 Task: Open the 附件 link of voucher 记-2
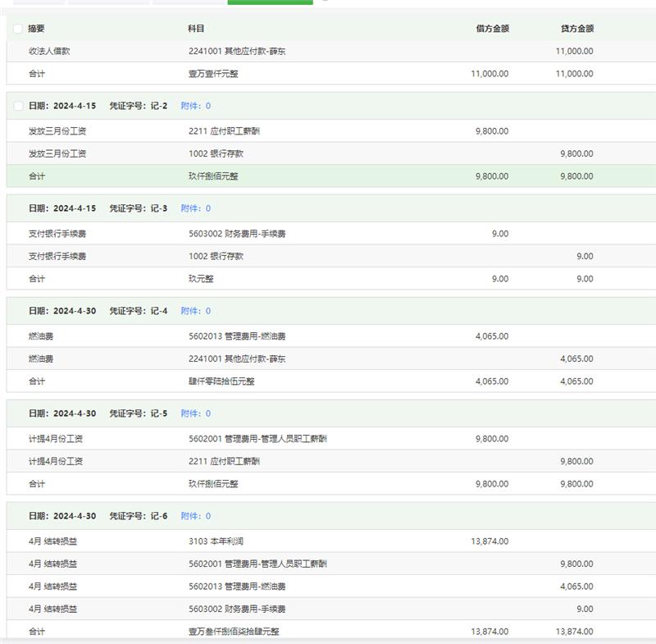click(x=195, y=106)
